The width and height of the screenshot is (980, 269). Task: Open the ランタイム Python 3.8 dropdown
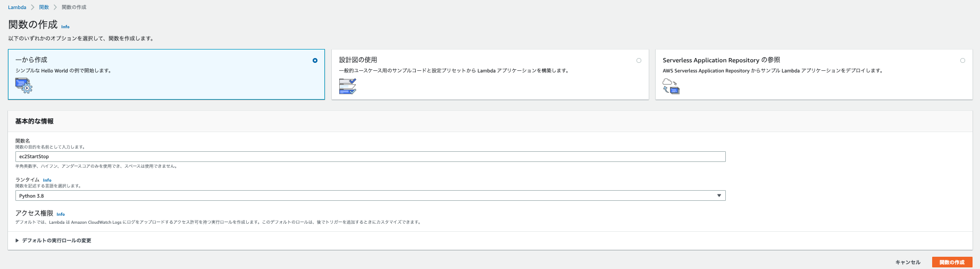coord(370,196)
